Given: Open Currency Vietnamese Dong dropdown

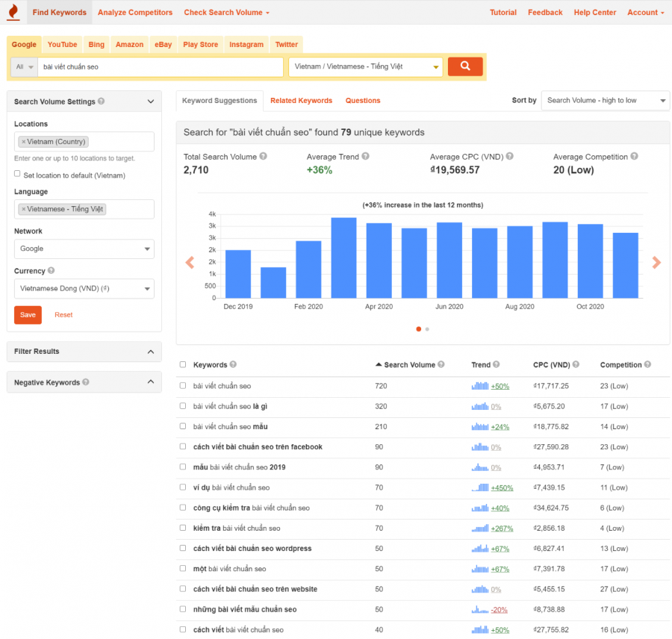Looking at the screenshot, I should pyautogui.click(x=84, y=288).
